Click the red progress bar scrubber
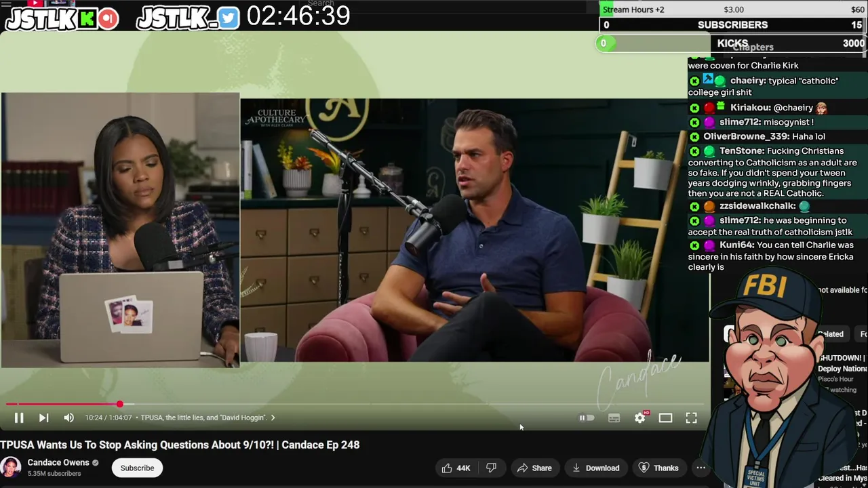The image size is (868, 488). coord(119,405)
